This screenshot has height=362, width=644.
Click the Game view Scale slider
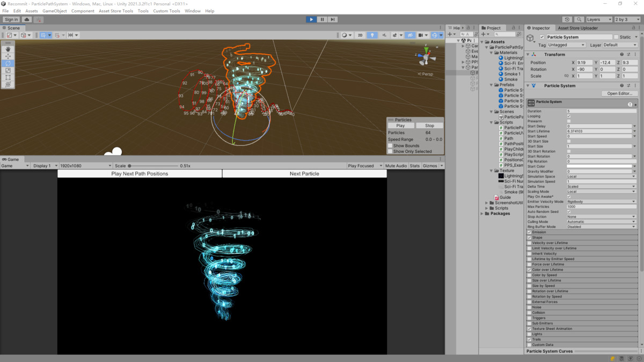click(x=153, y=166)
